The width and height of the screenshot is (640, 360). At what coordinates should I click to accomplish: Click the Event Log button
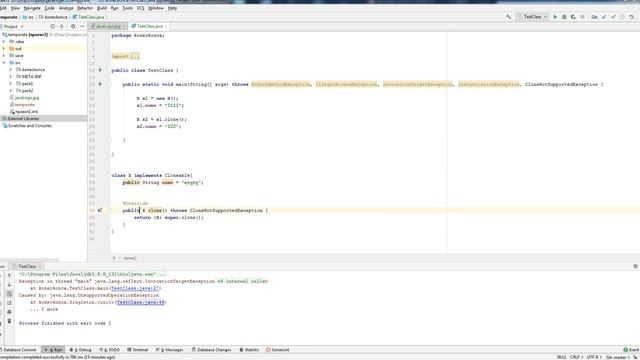coord(631,350)
